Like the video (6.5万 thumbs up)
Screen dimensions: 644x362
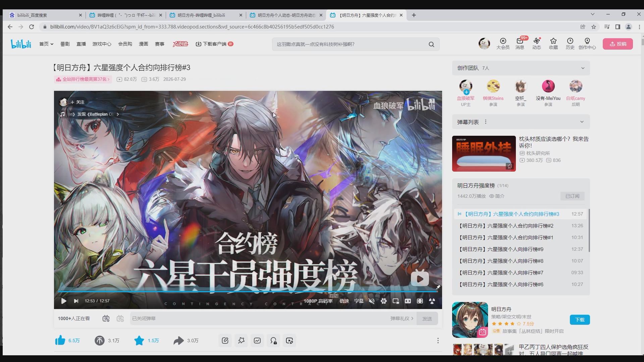point(67,341)
